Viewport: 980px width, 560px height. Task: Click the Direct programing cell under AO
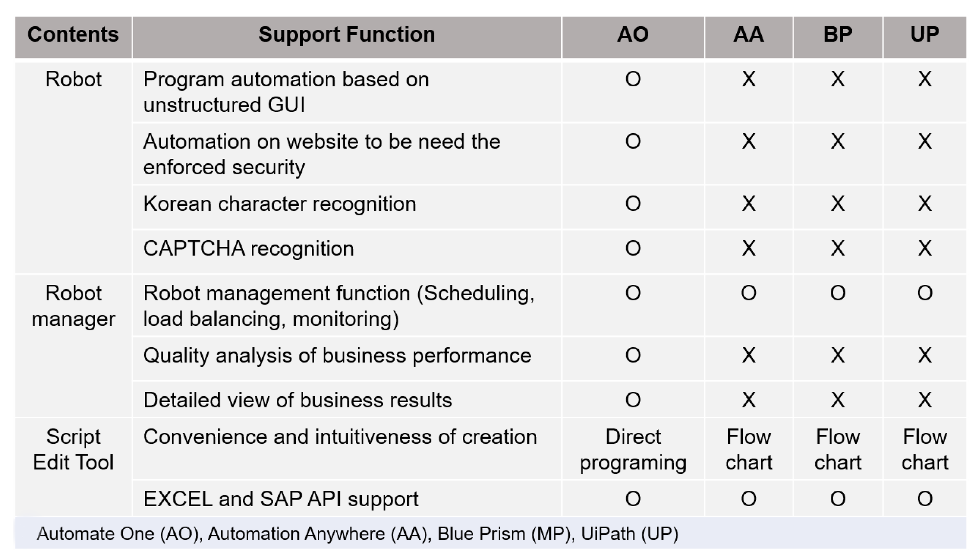pos(633,449)
